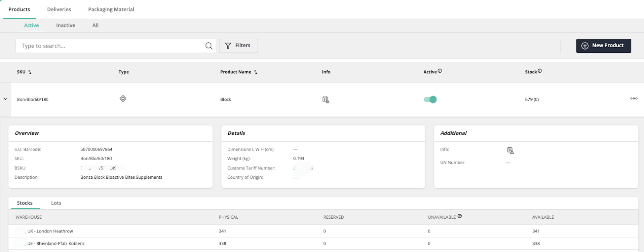Click the info icon in Additional card
This screenshot has width=644, height=252.
(x=510, y=150)
